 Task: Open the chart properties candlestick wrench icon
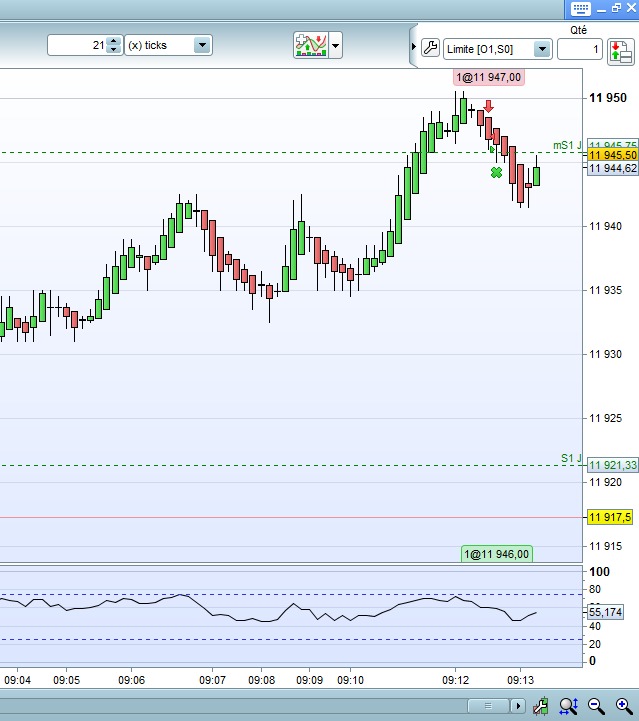click(x=541, y=706)
